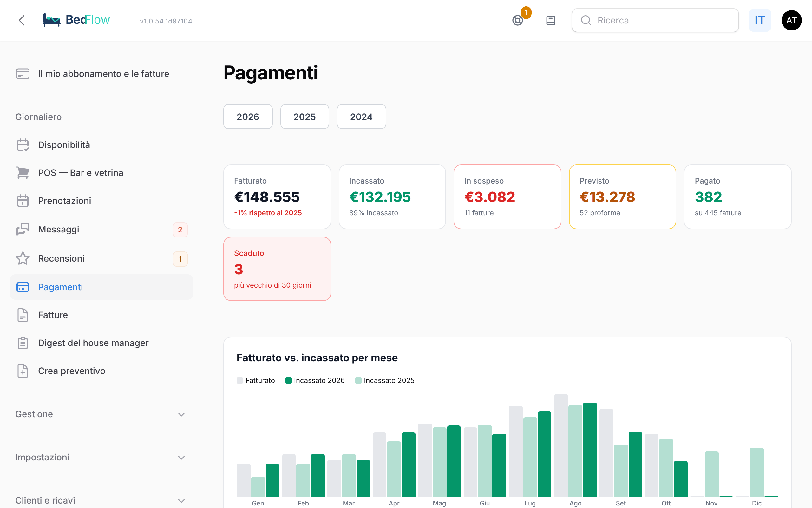Open Il mio abbonamento e le fatture
The image size is (812, 508).
[101, 74]
